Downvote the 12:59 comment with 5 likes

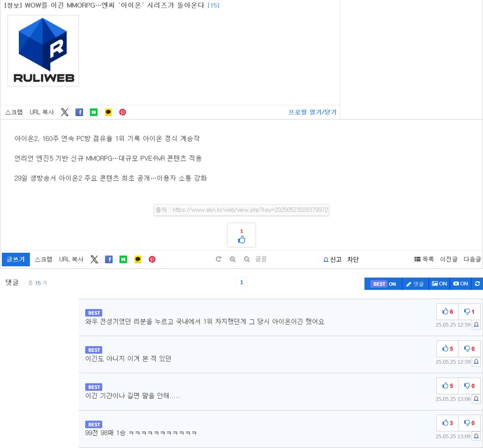(x=469, y=349)
